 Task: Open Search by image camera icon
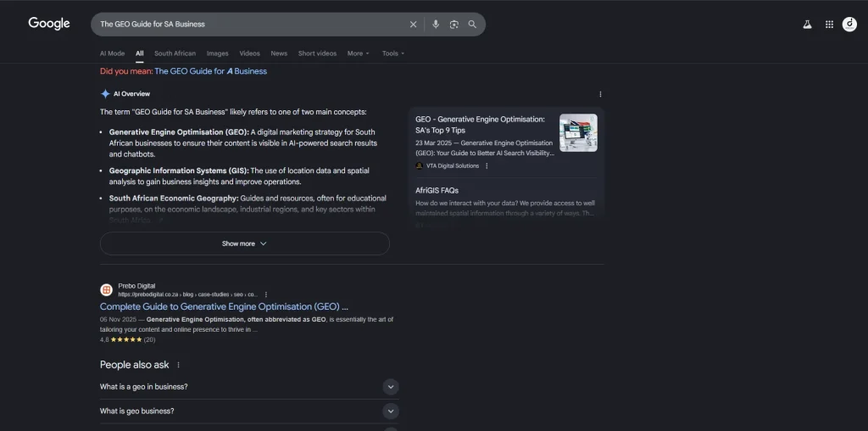[454, 25]
